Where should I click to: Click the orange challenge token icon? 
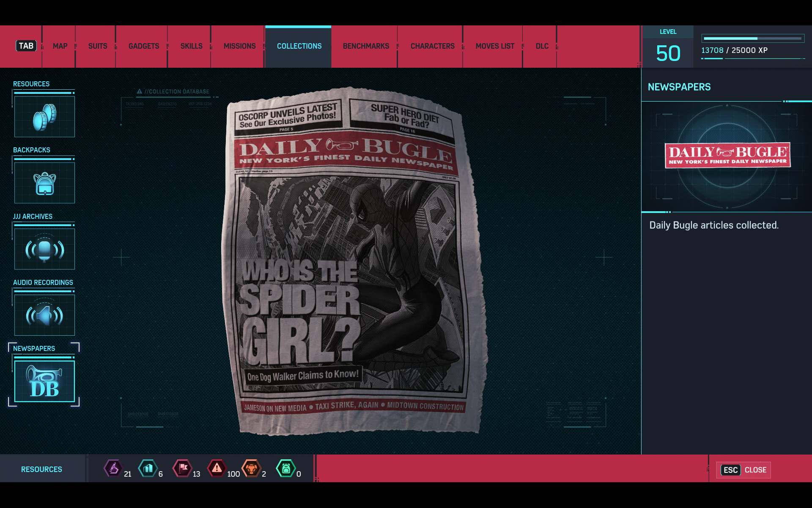(251, 468)
